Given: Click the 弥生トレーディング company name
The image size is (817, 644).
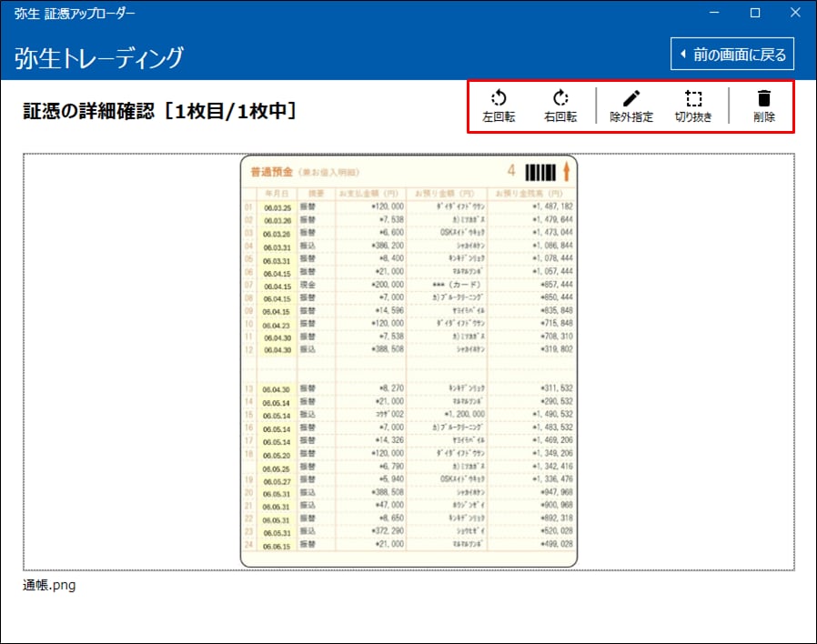Looking at the screenshot, I should click(99, 57).
